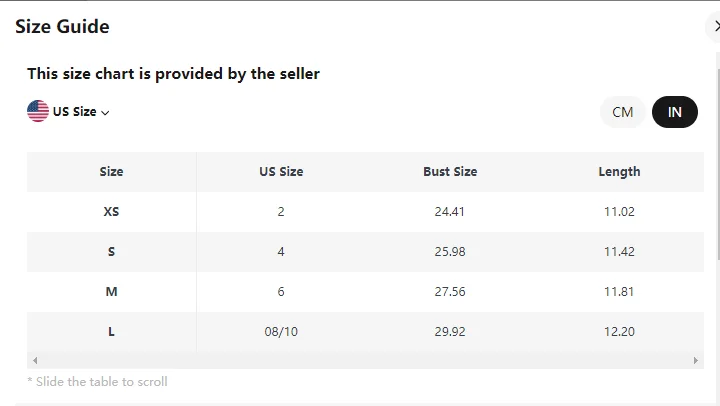Click the US flag icon
The height and width of the screenshot is (406, 720).
click(38, 111)
